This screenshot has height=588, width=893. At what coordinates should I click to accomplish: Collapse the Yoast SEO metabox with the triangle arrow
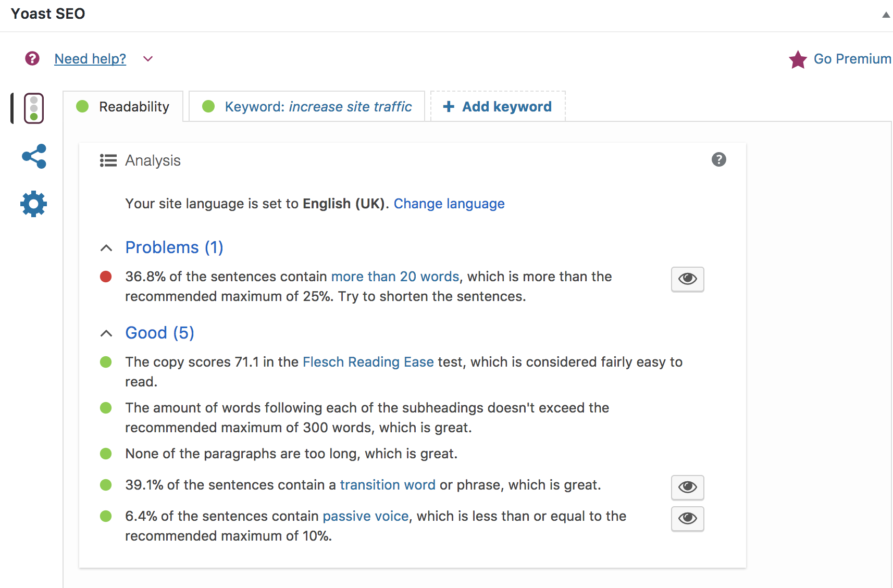tap(886, 15)
